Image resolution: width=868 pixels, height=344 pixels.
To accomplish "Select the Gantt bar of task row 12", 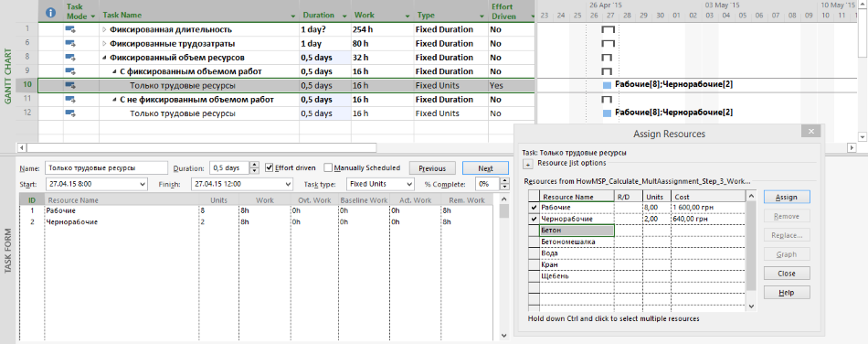I will [x=608, y=113].
